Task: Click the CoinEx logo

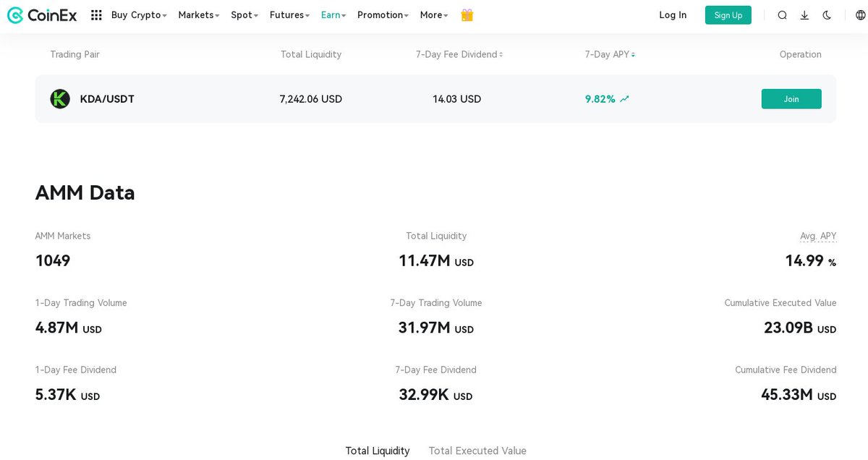Action: click(42, 15)
